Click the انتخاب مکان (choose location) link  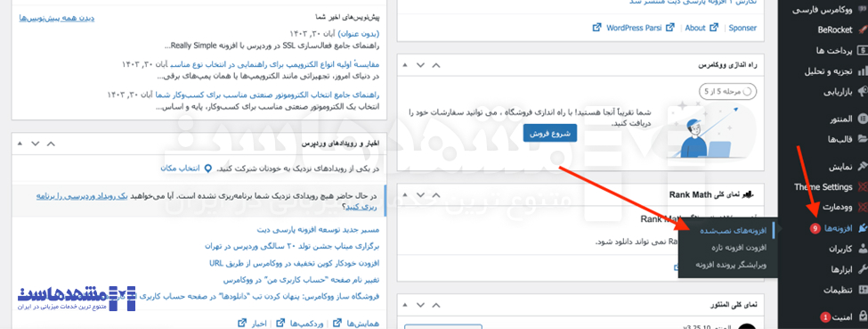click(x=180, y=169)
